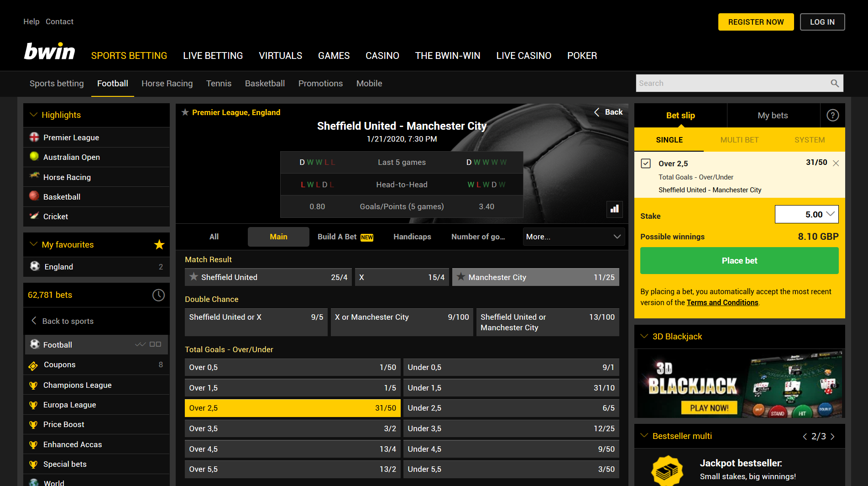
Task: Switch to SYSTEM tab
Action: pos(810,140)
